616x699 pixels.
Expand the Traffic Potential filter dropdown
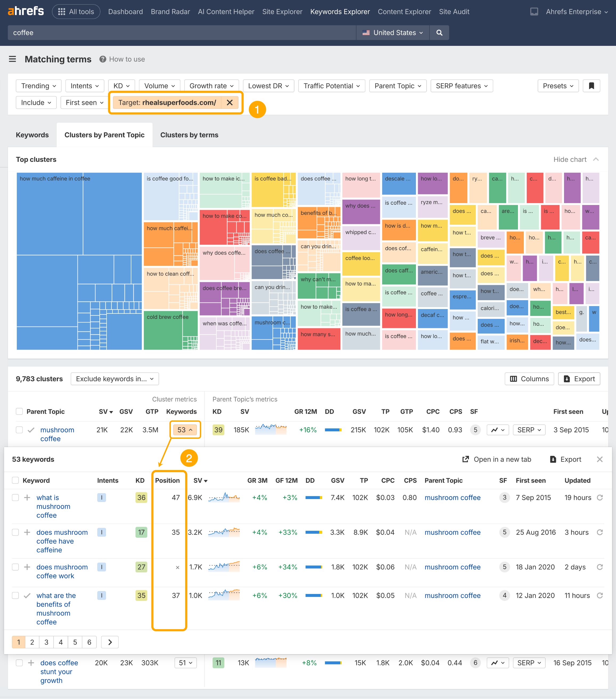[x=331, y=86]
